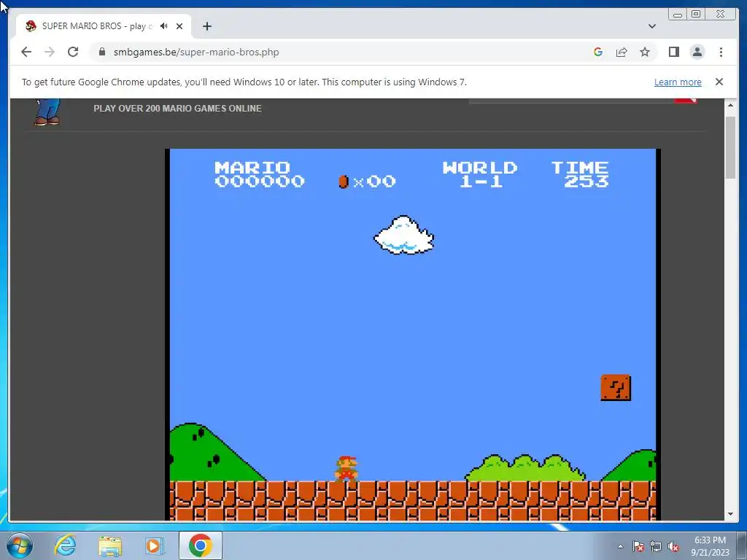Click on Mario character in the game
747x560 pixels.
pyautogui.click(x=347, y=469)
